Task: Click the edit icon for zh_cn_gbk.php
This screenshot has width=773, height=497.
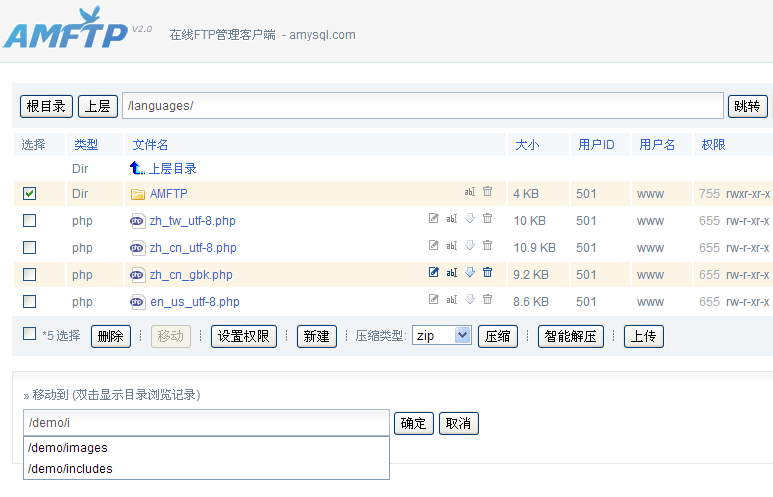Action: pyautogui.click(x=433, y=273)
